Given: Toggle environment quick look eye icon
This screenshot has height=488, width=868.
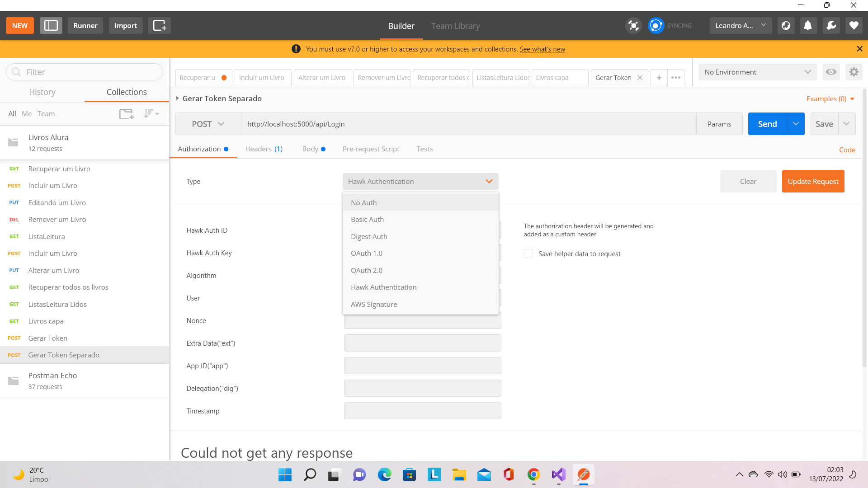Looking at the screenshot, I should pyautogui.click(x=831, y=72).
